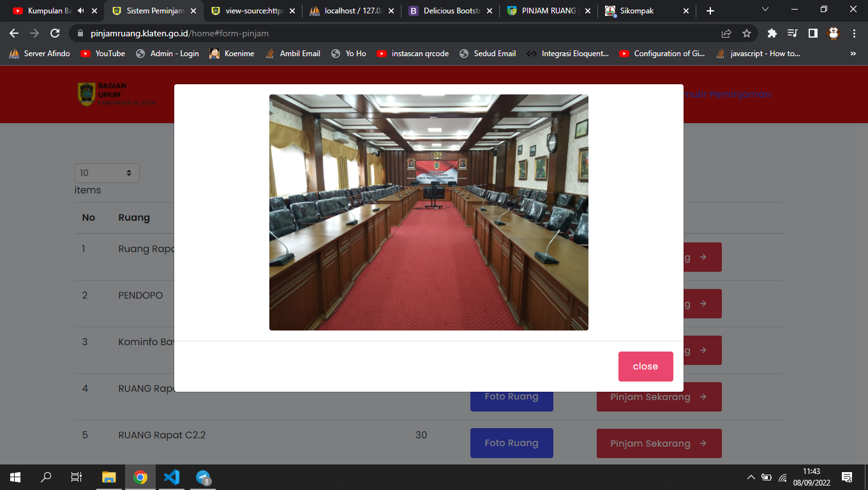Open File Explorer from the taskbar

click(109, 477)
